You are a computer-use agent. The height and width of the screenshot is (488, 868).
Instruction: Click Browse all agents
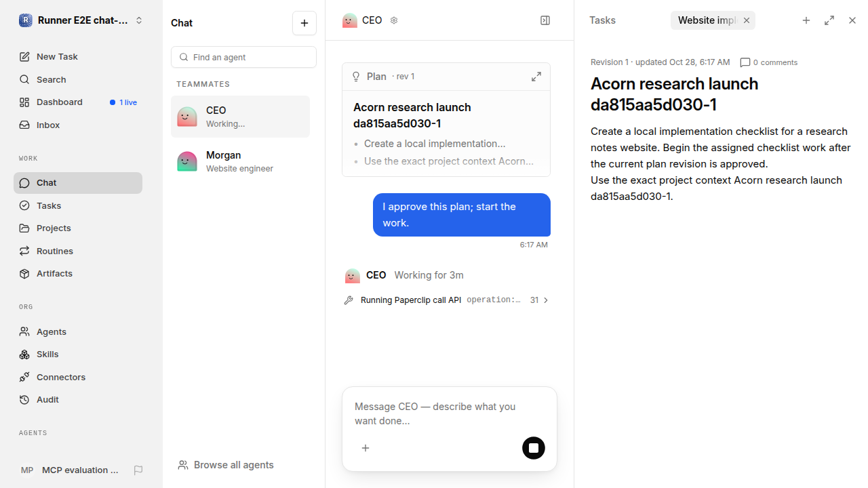click(x=226, y=465)
